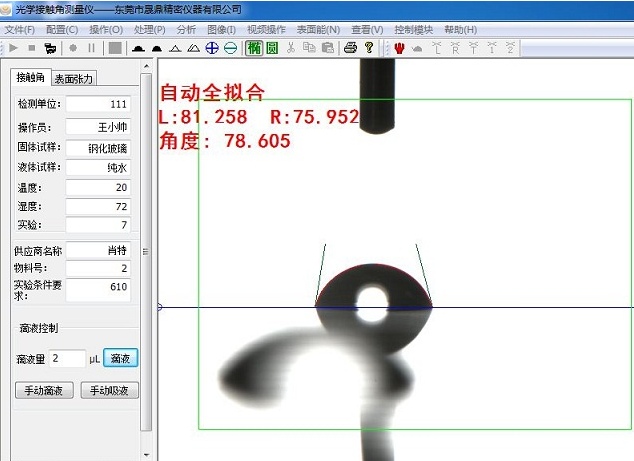Screen dimensions: 634x461
Task: Select the first black droplet shape icon
Action: coord(138,49)
